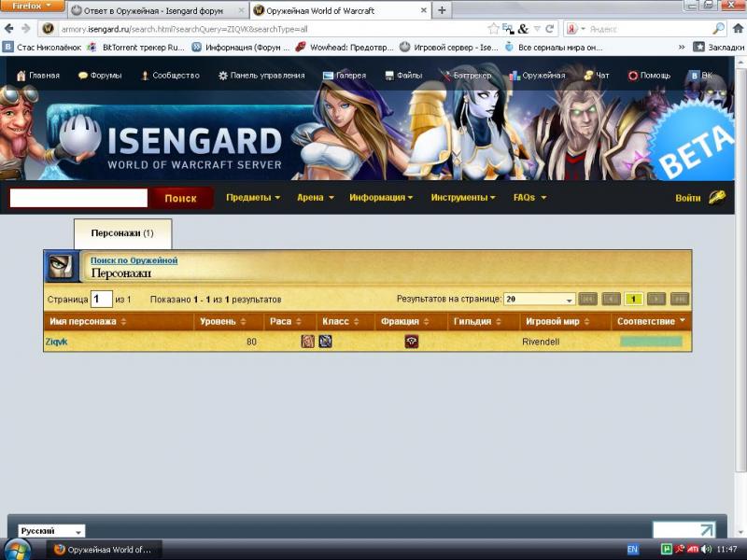Close the Оружейная World of Warcraft tab
Image resolution: width=747 pixels, height=560 pixels.
click(x=424, y=10)
